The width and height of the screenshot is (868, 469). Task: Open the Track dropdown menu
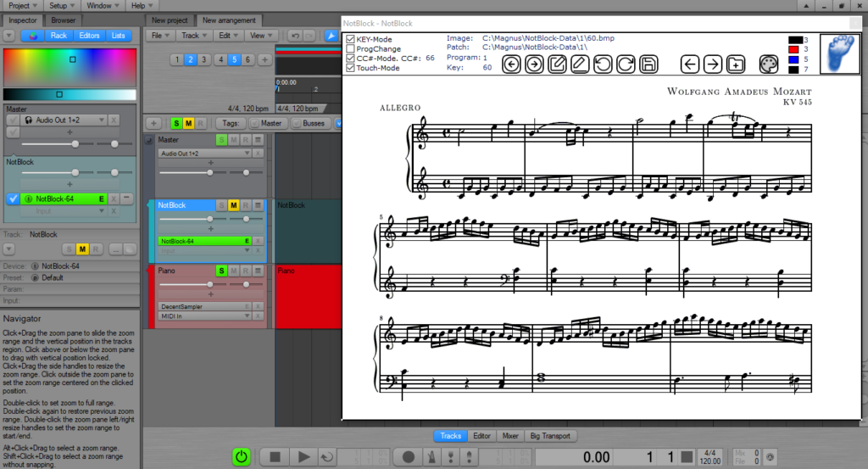tap(194, 36)
